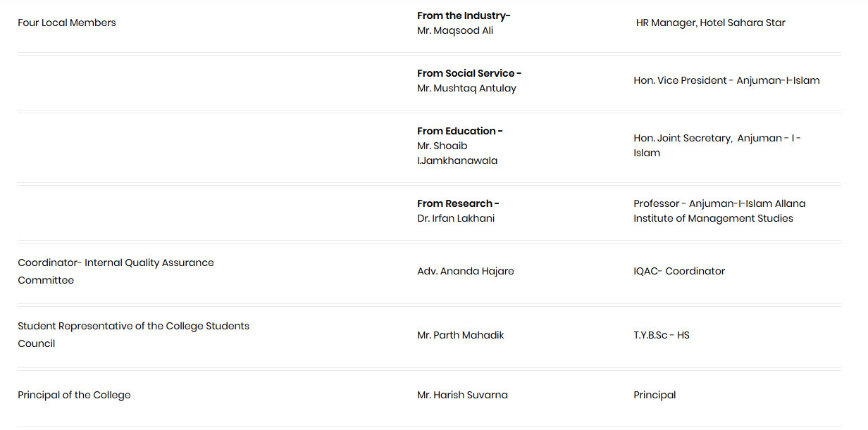Click the name Mr. Mushtaq Antulay
Image resolution: width=868 pixels, height=430 pixels.
click(466, 88)
